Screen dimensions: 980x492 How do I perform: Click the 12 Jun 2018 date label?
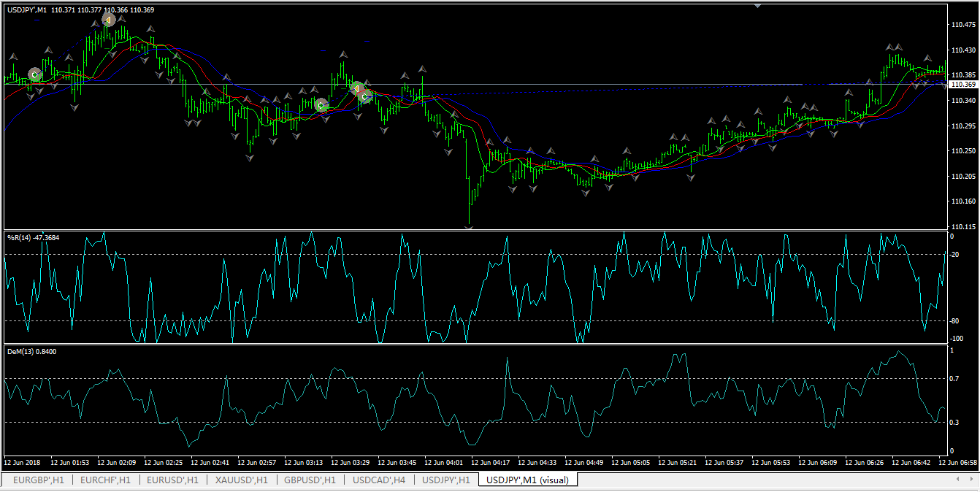23,463
